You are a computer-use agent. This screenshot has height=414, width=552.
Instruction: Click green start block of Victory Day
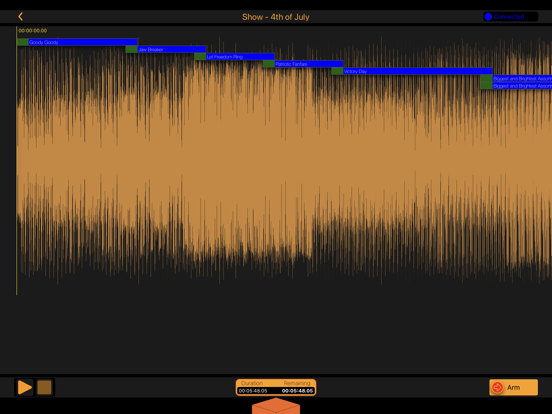[337, 71]
